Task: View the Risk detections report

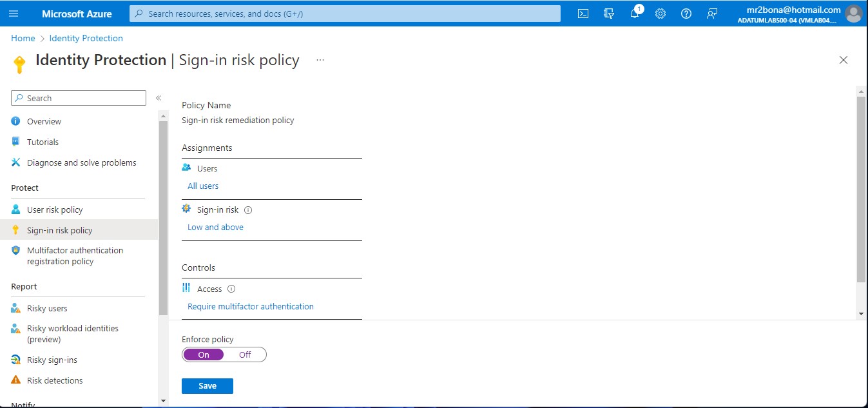Action: [x=55, y=380]
